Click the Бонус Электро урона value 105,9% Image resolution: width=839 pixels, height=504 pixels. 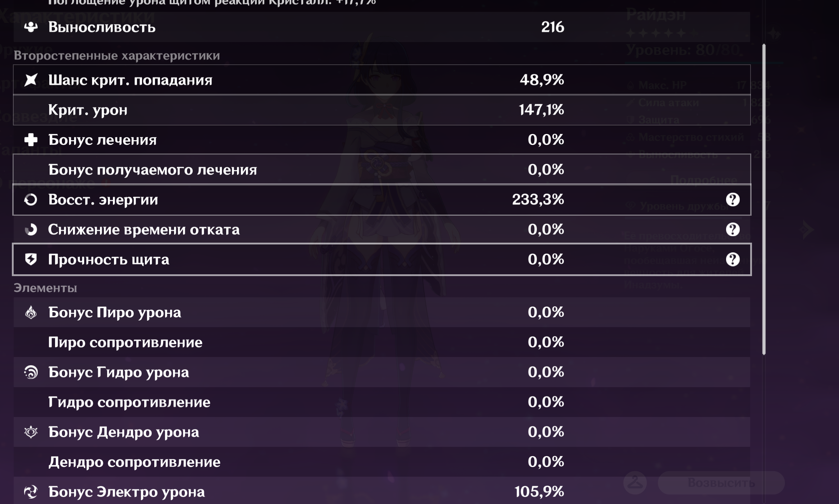tap(539, 492)
